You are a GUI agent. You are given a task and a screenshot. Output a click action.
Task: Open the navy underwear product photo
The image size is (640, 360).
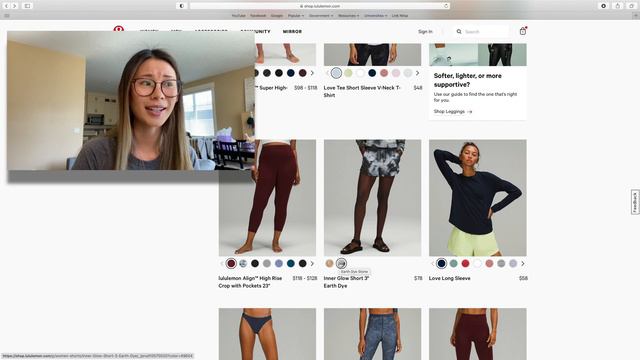(x=267, y=334)
